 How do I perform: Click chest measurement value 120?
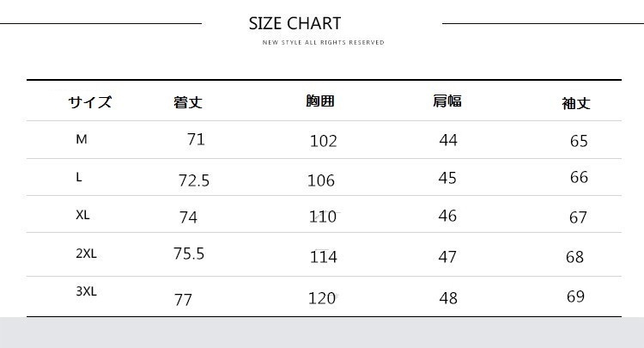point(322,299)
